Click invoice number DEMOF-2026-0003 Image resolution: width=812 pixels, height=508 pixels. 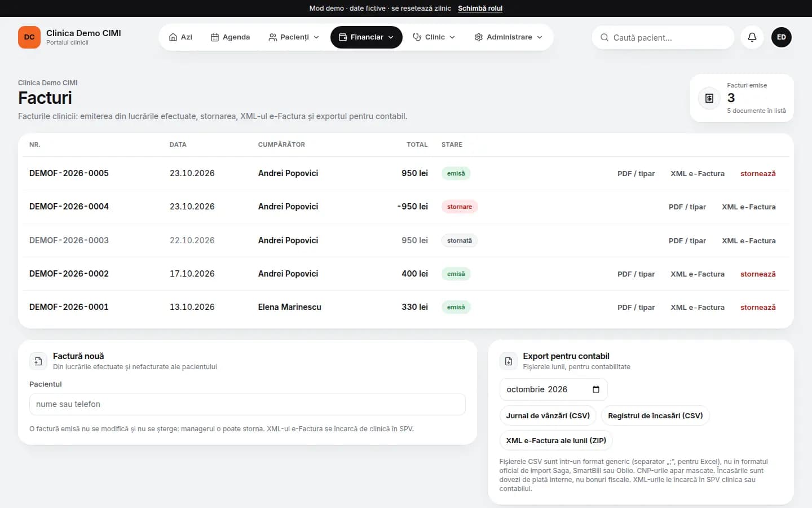(69, 240)
